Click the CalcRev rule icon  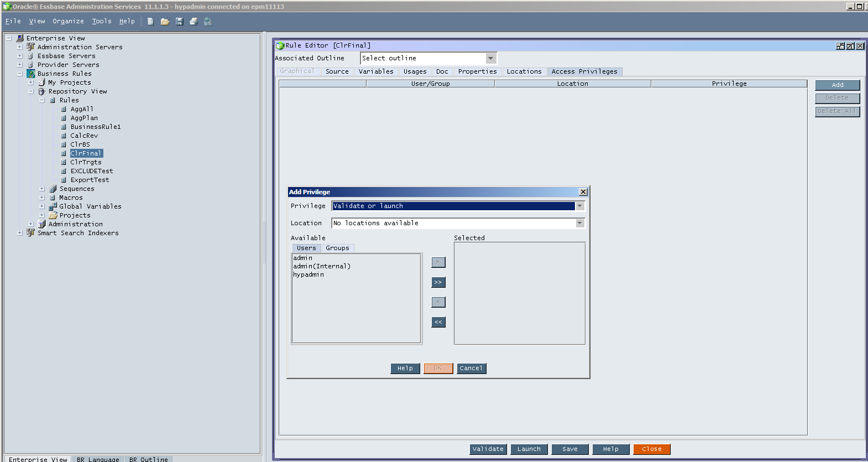(x=64, y=136)
